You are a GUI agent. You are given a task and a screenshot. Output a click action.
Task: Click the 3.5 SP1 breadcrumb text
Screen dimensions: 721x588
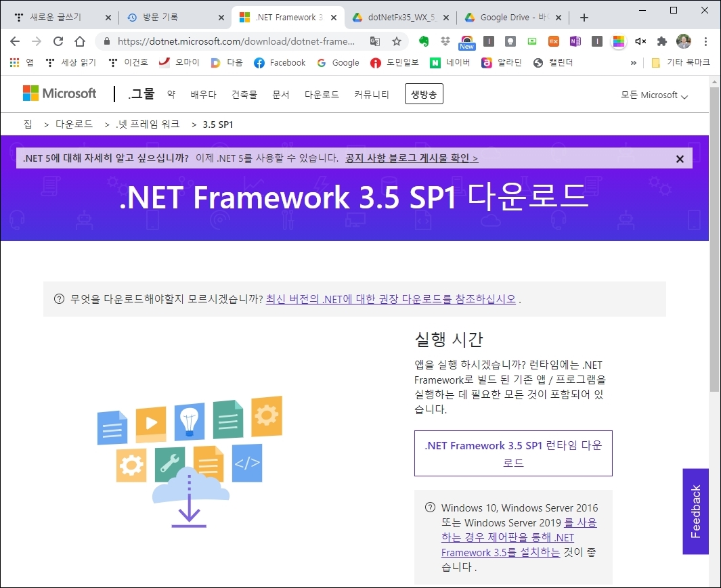point(218,125)
